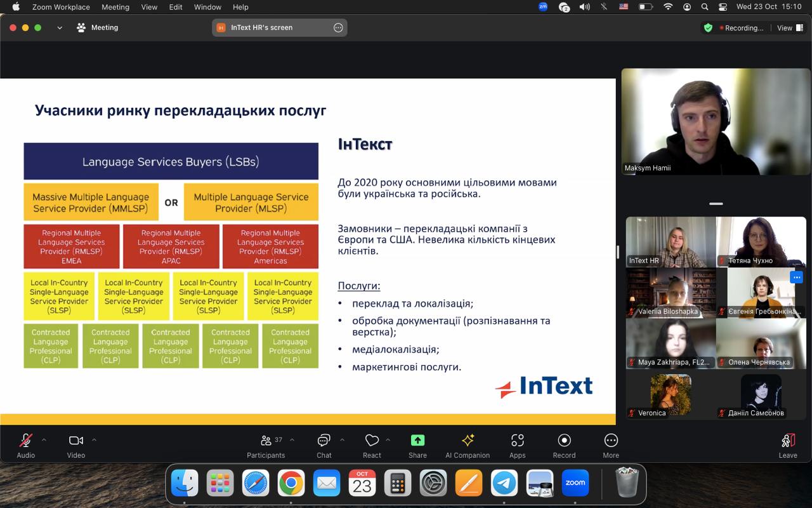Open the View menu in menu bar
The image size is (812, 508).
pyautogui.click(x=149, y=7)
